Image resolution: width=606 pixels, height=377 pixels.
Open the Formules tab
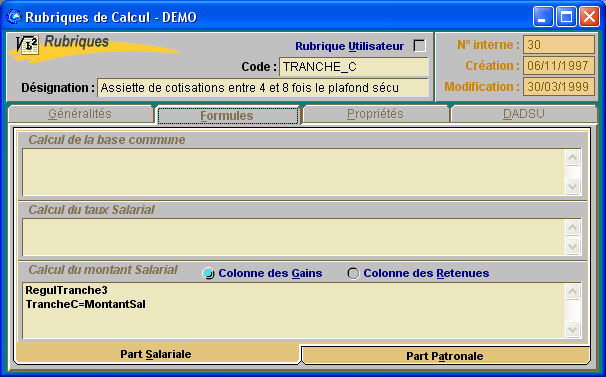pos(228,116)
